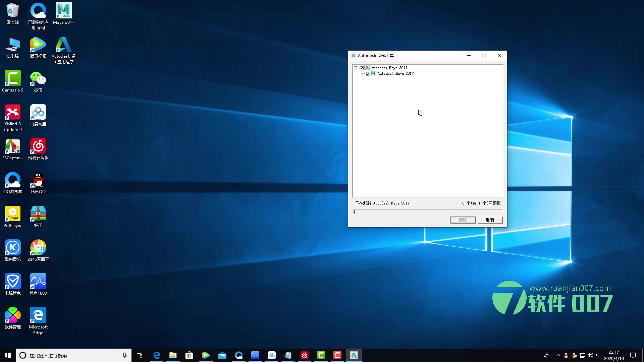Open the People icon in system tray
Viewport: 644px width, 362px height.
[x=546, y=355]
